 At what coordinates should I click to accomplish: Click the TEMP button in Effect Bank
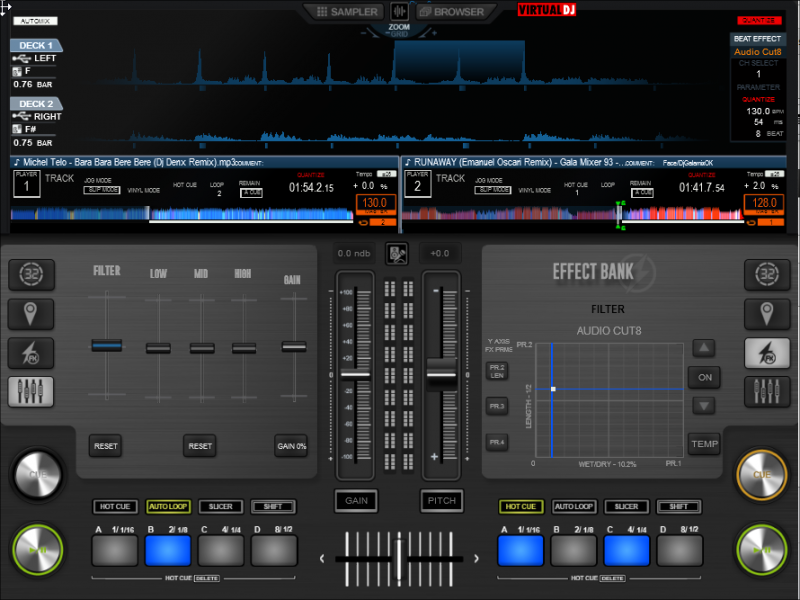(x=705, y=444)
